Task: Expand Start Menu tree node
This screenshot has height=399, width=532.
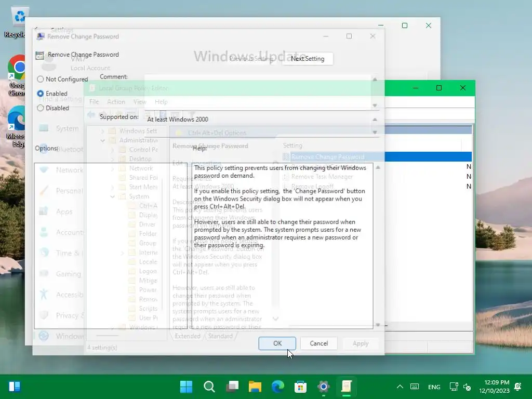Action: point(112,187)
